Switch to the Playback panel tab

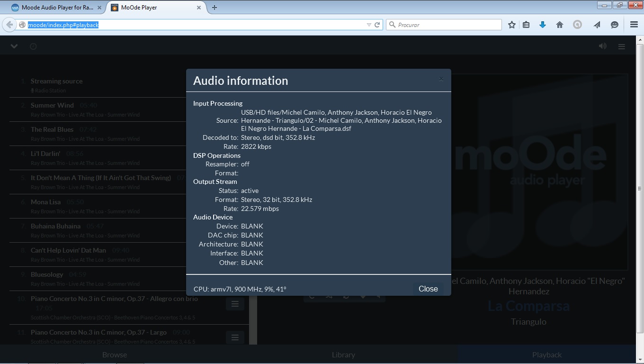(x=547, y=355)
